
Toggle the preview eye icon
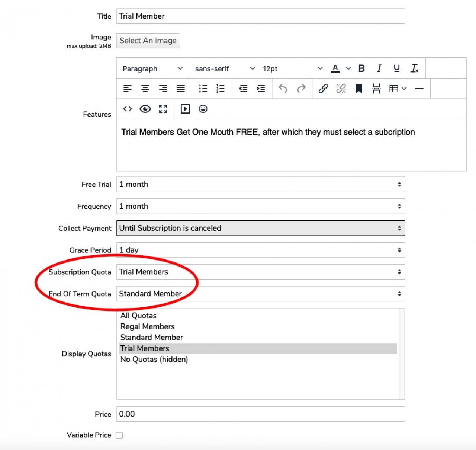tap(145, 109)
